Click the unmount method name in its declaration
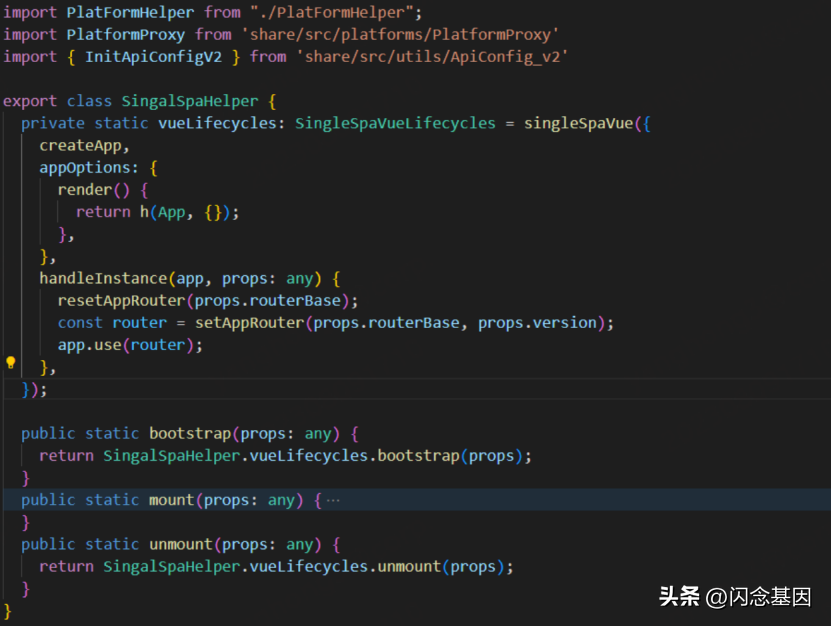The height and width of the screenshot is (626, 831). pos(180,544)
